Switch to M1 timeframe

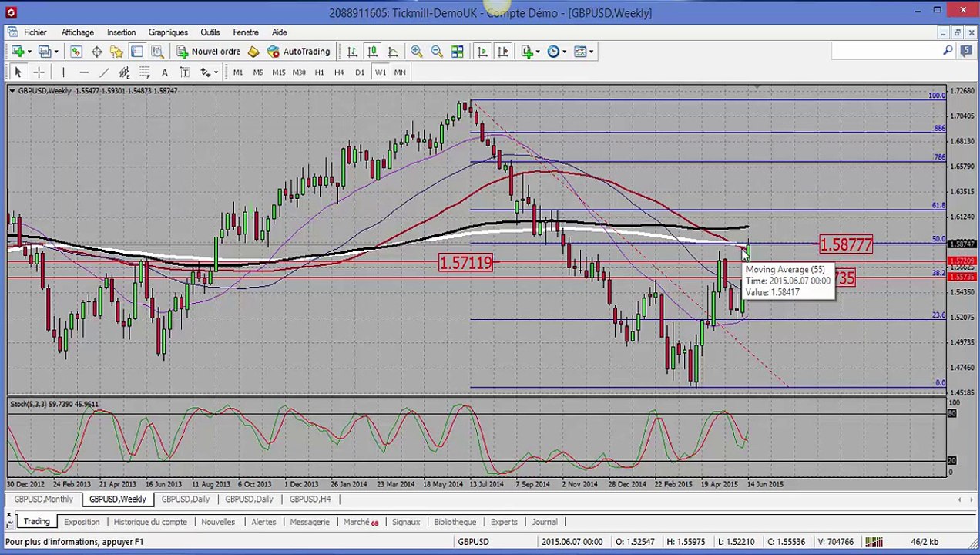click(x=237, y=72)
